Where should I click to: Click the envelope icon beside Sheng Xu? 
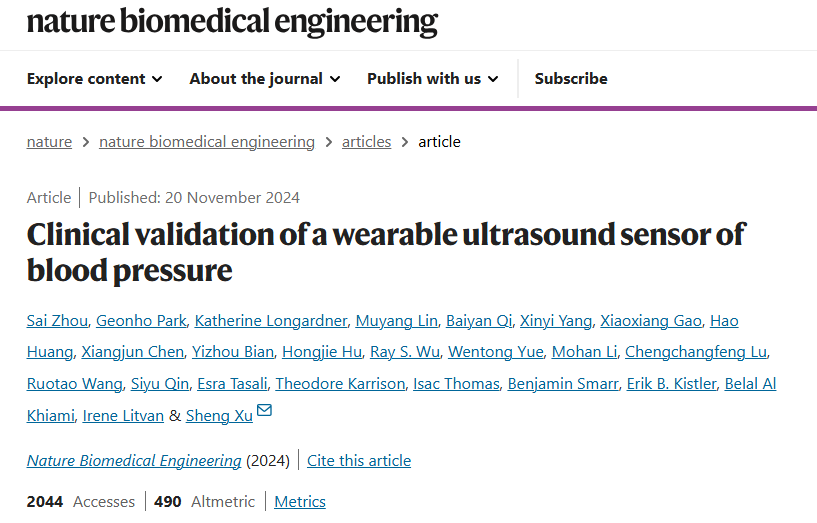pyautogui.click(x=264, y=410)
